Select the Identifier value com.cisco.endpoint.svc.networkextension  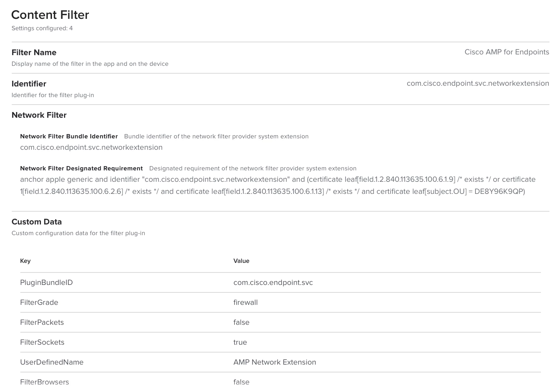coord(478,83)
